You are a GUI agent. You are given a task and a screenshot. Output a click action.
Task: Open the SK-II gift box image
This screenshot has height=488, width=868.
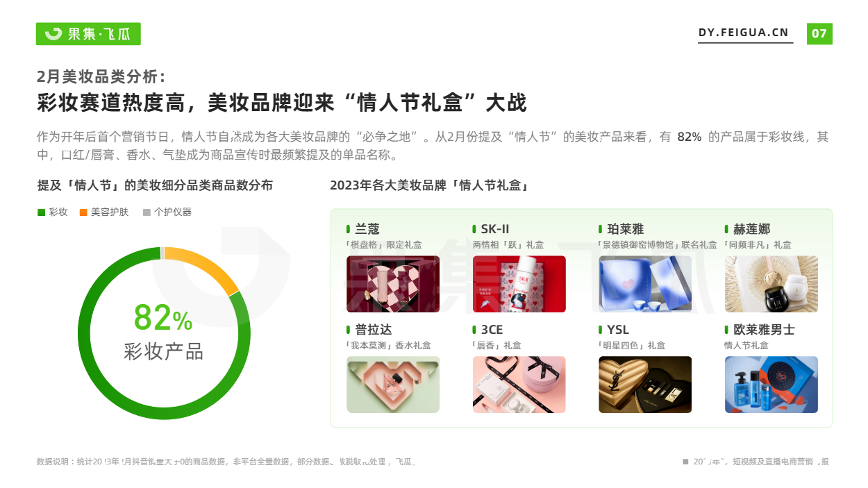[519, 284]
